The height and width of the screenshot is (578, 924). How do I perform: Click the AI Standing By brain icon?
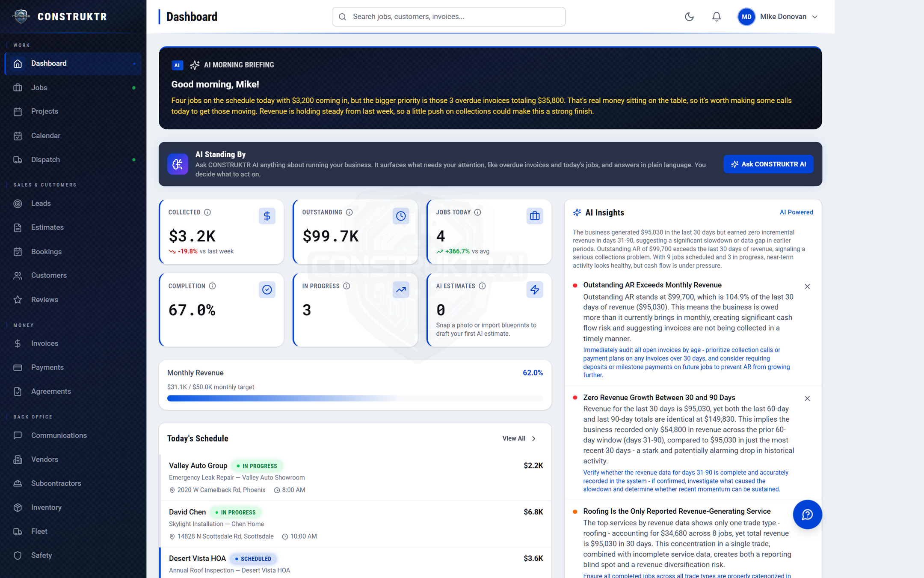[x=178, y=164]
